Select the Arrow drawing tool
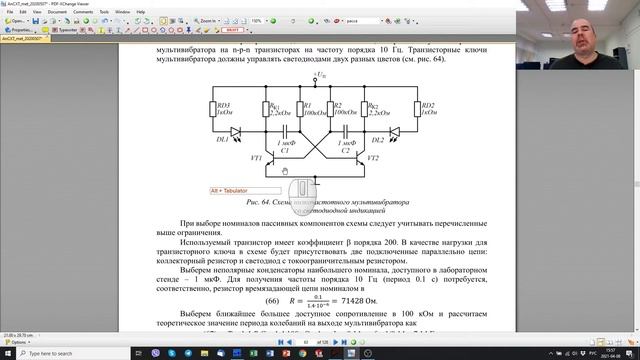Screen dimensions: 640x360 tap(127, 30)
